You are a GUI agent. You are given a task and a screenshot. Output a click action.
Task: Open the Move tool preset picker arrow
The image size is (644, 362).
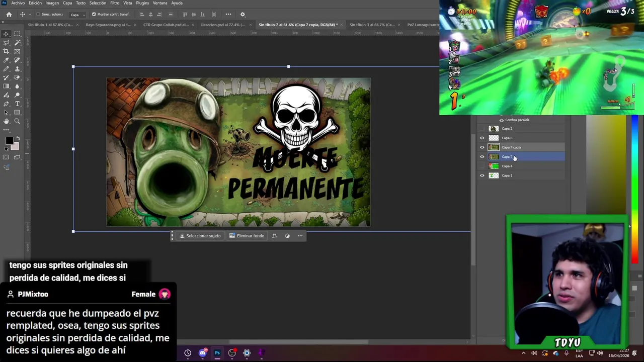click(x=30, y=15)
